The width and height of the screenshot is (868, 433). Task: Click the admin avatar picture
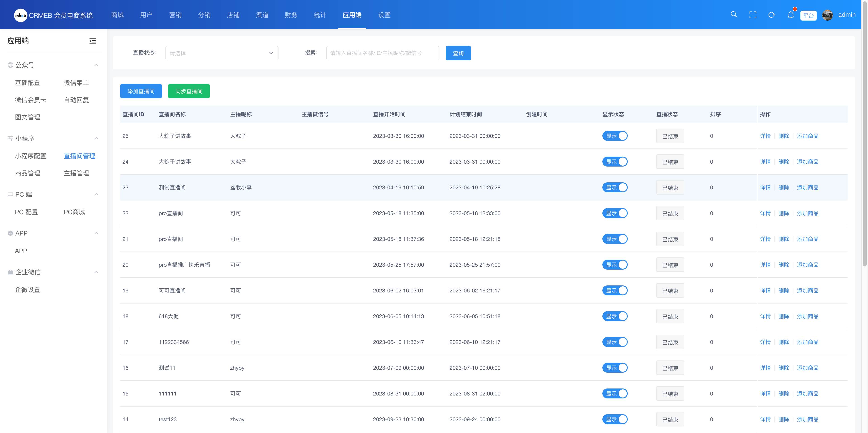827,15
